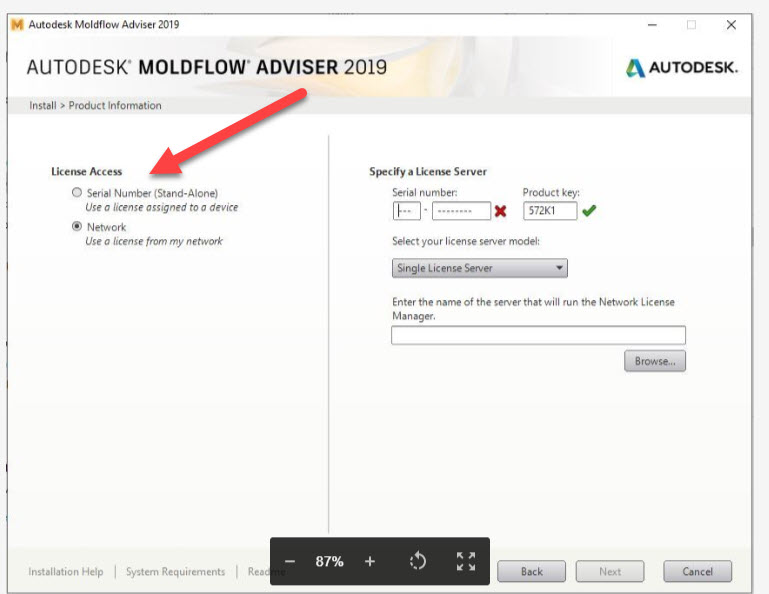Click the Moldflow M icon in title bar
This screenshot has width=769, height=594.
17,25
